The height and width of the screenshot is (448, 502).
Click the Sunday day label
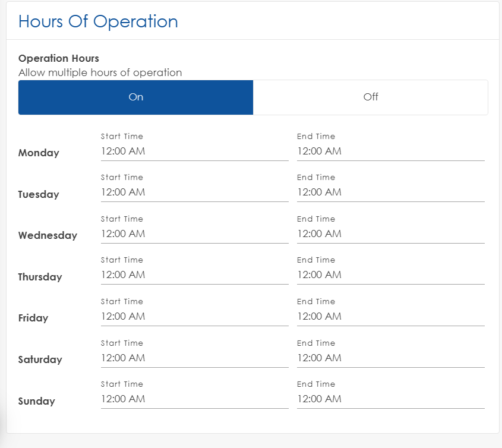36,401
